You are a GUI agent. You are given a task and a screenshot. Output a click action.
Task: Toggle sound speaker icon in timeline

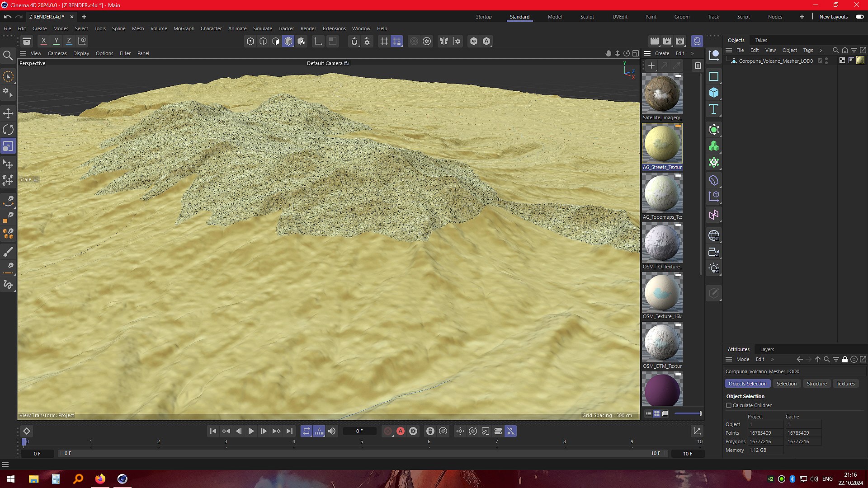pos(332,431)
